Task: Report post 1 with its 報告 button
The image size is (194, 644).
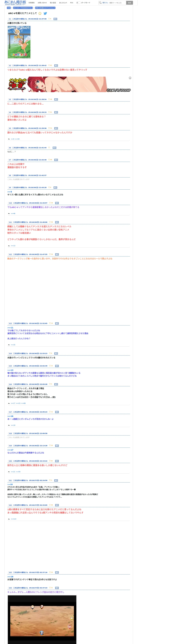Action: tap(55, 19)
